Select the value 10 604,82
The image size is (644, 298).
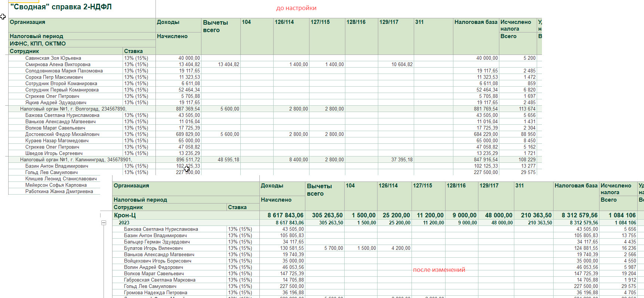click(x=402, y=64)
